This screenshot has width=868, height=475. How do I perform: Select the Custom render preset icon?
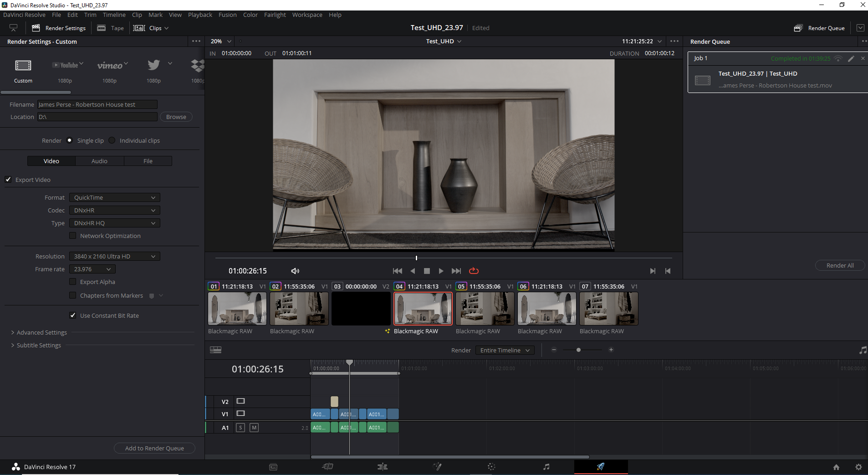click(23, 65)
